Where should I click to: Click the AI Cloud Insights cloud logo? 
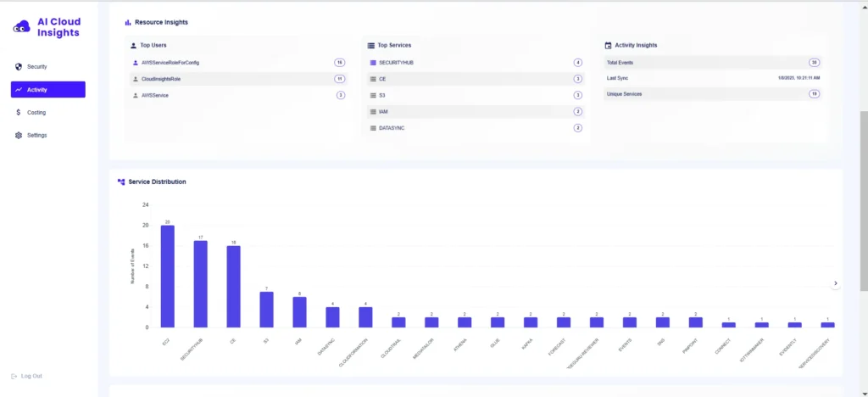click(21, 26)
